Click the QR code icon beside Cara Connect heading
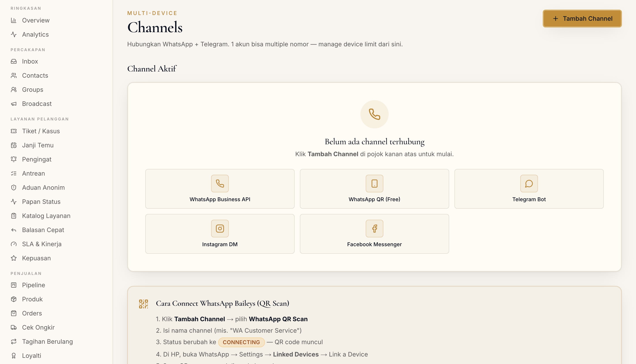The width and height of the screenshot is (636, 364). [144, 304]
